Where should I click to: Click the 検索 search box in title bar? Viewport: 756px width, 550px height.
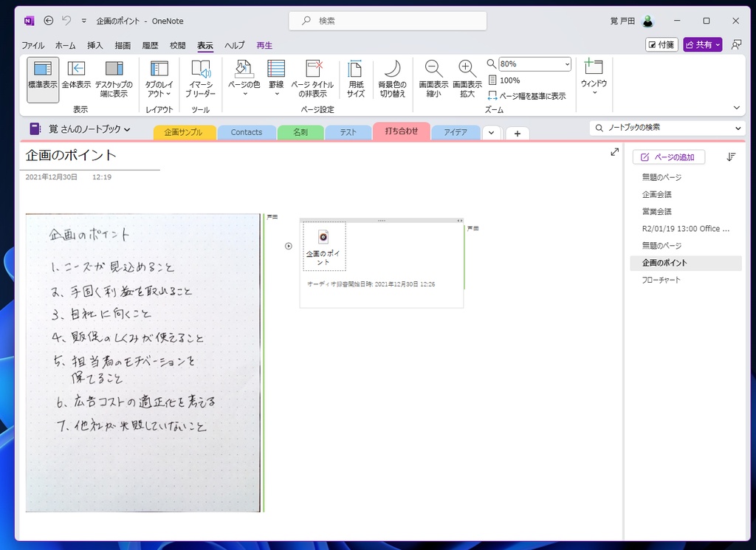pyautogui.click(x=388, y=21)
